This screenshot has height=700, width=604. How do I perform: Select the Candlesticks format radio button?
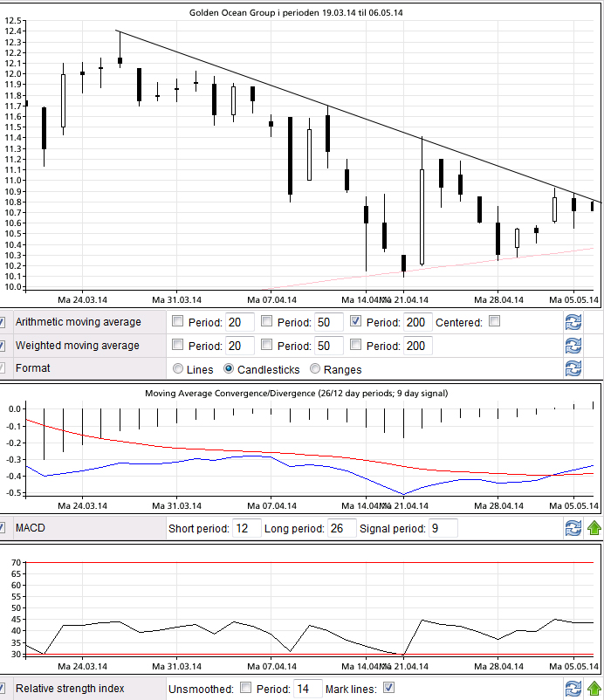230,369
